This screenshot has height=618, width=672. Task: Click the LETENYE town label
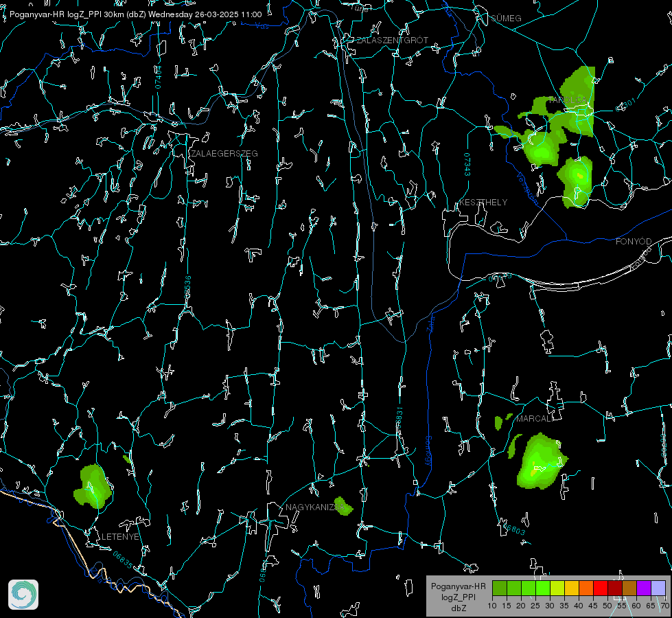pyautogui.click(x=120, y=537)
